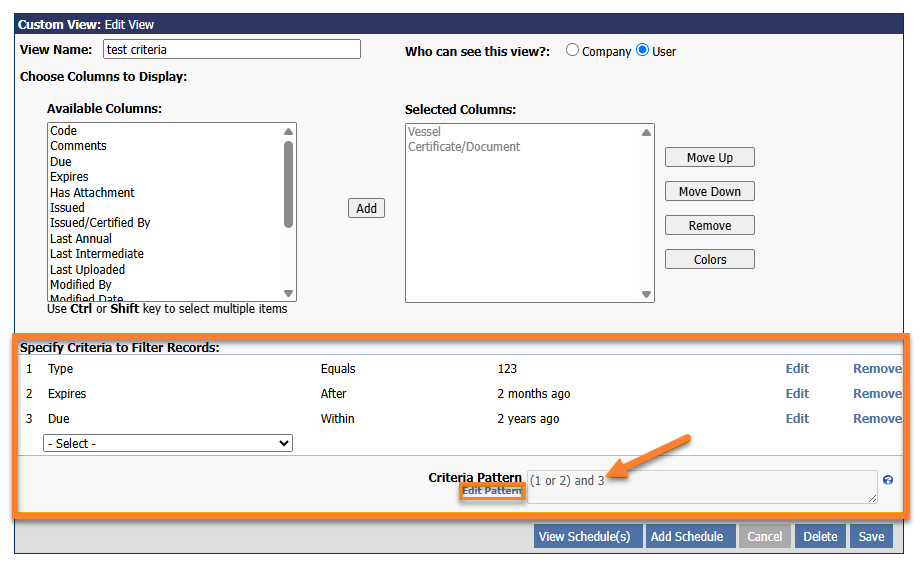Select the Company visibility radio button
Image resolution: width=920 pixels, height=575 pixels.
tap(573, 50)
